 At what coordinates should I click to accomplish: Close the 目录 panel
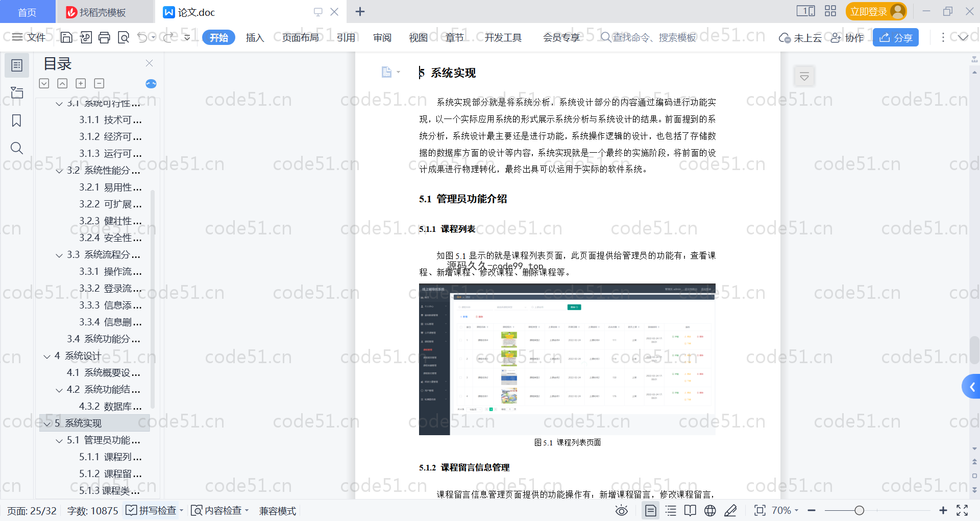click(x=149, y=63)
